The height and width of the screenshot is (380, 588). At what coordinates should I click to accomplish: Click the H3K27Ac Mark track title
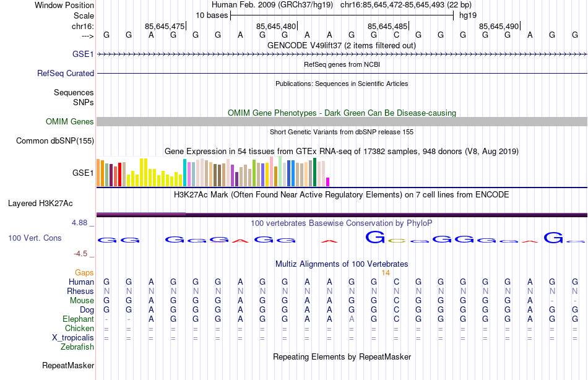click(342, 195)
